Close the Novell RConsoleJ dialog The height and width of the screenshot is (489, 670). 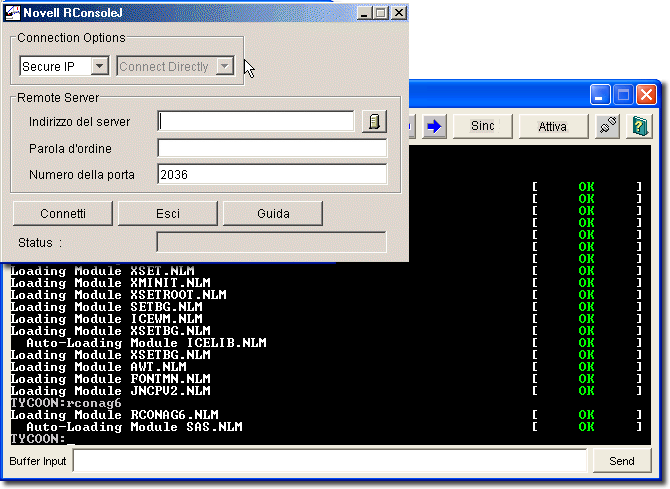click(399, 13)
